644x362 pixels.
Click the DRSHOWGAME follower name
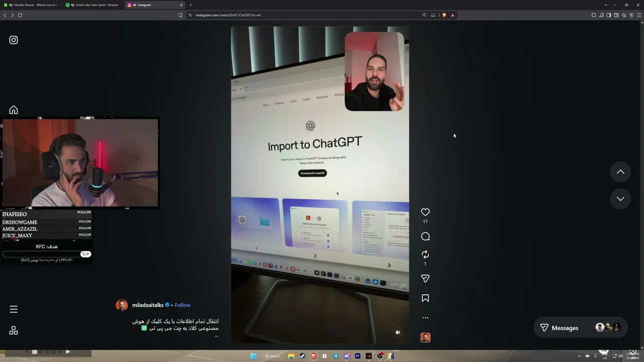pyautogui.click(x=20, y=222)
